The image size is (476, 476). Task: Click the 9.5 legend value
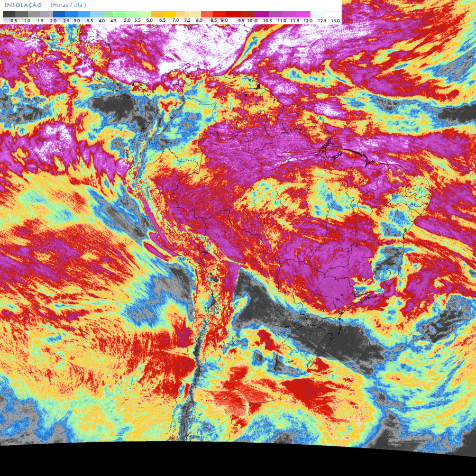click(x=241, y=21)
